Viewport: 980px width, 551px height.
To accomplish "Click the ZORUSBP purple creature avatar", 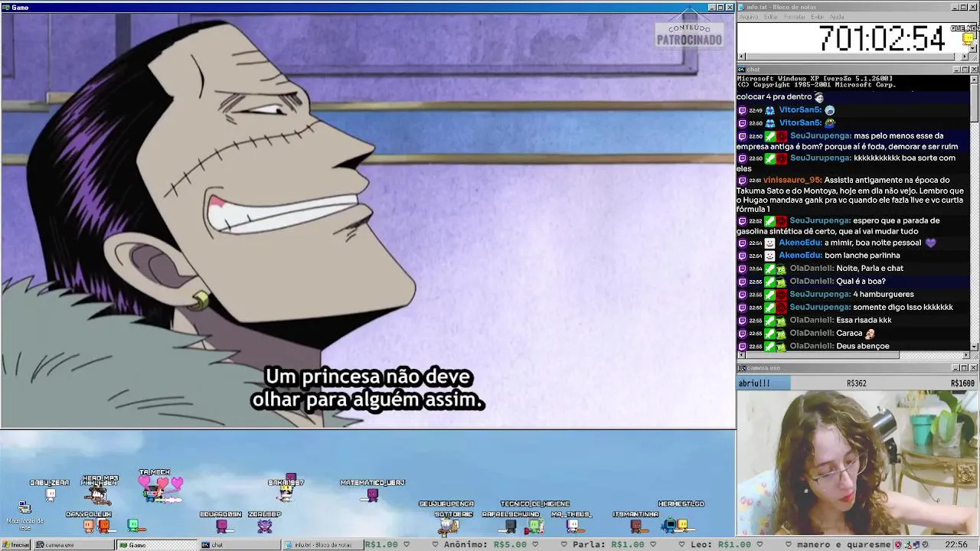I will pyautogui.click(x=265, y=526).
